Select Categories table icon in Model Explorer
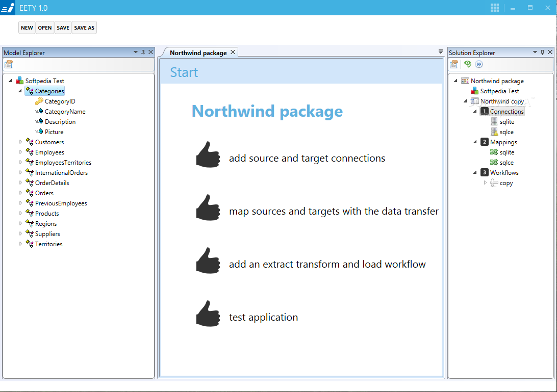The width and height of the screenshot is (557, 392). (x=30, y=91)
